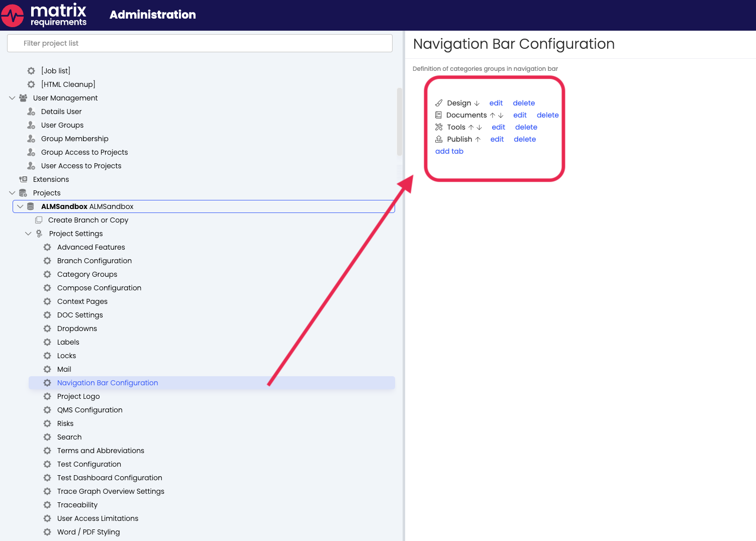Open Trace Graph Overview Settings
756x541 pixels.
pyautogui.click(x=111, y=491)
